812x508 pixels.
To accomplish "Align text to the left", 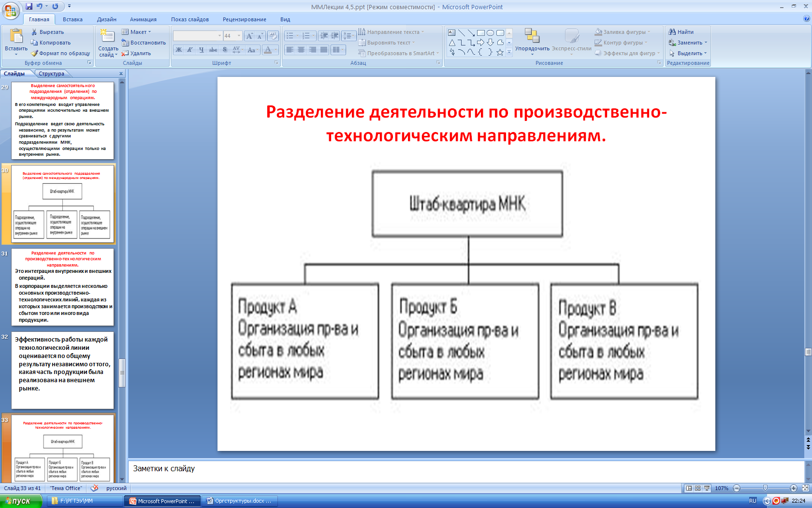I will pyautogui.click(x=290, y=50).
